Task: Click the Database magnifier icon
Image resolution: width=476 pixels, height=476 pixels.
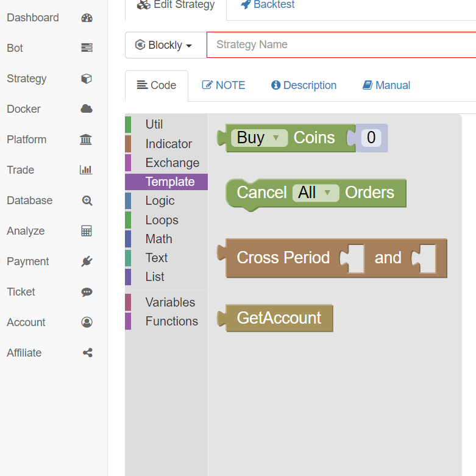Action: coord(87,201)
